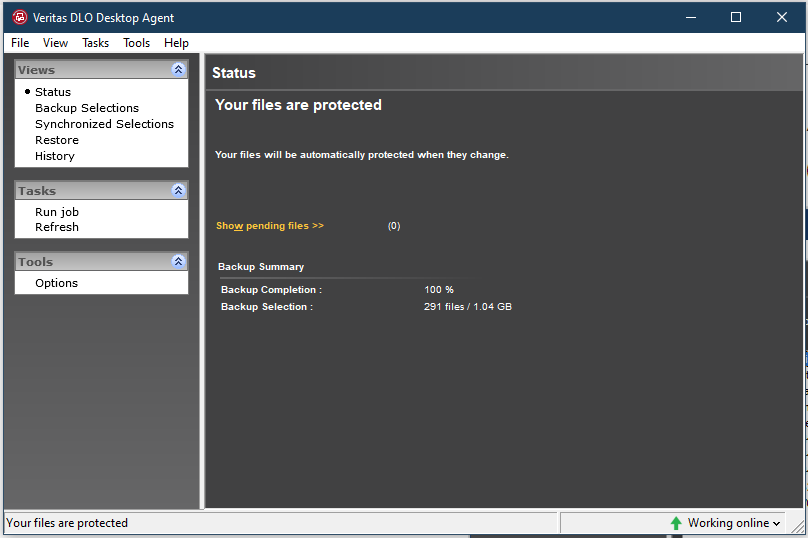The height and width of the screenshot is (538, 808).
Task: Show the History view
Action: tap(55, 156)
